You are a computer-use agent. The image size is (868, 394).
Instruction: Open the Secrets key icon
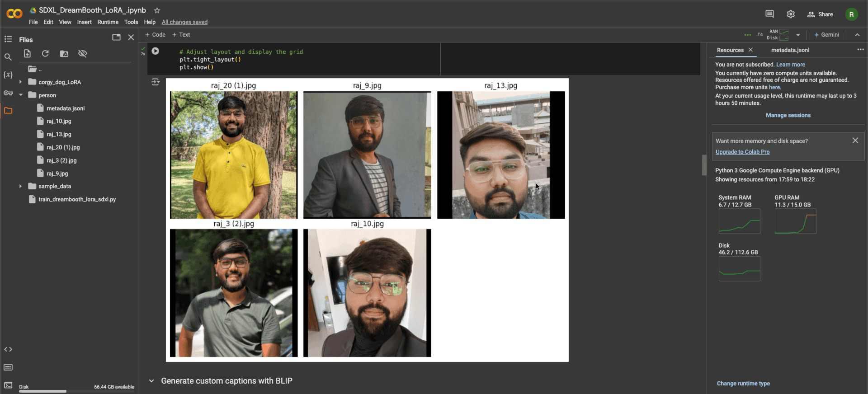pyautogui.click(x=8, y=93)
